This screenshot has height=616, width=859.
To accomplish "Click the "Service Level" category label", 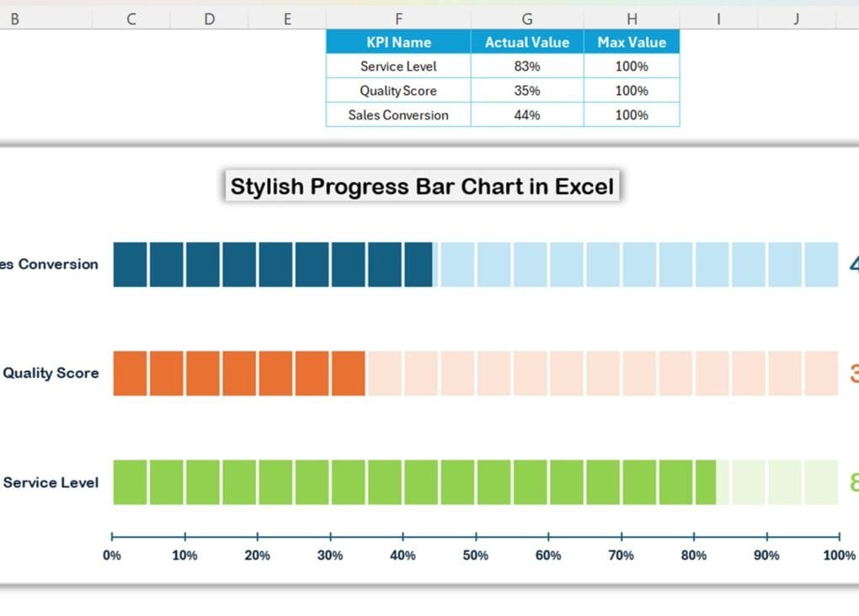I will click(52, 482).
